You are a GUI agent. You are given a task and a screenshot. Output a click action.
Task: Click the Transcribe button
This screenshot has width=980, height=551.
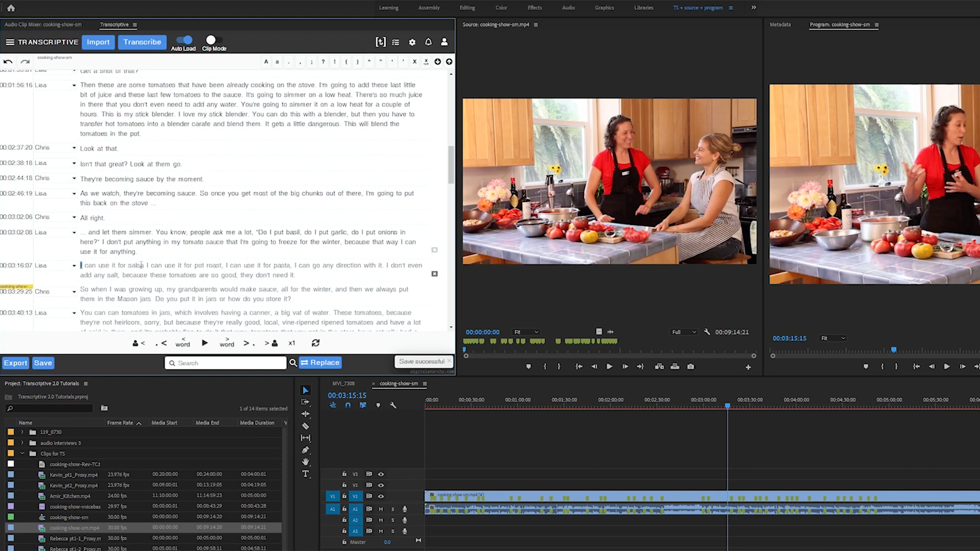[142, 42]
